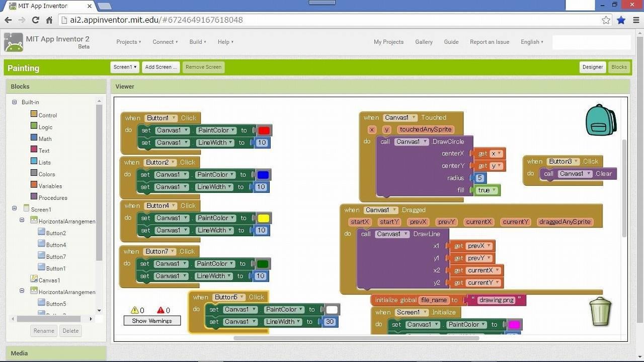The height and width of the screenshot is (362, 644).
Task: Click the browser back arrow
Action: 8,20
